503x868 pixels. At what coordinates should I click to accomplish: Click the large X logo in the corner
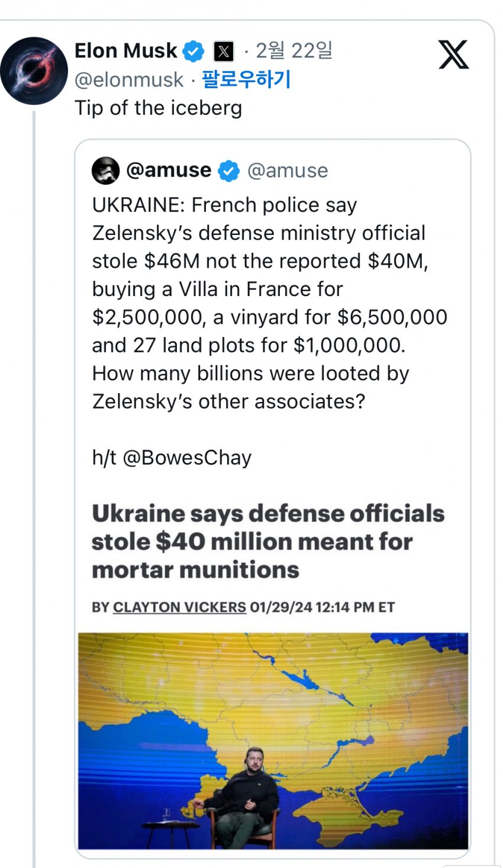tap(453, 55)
